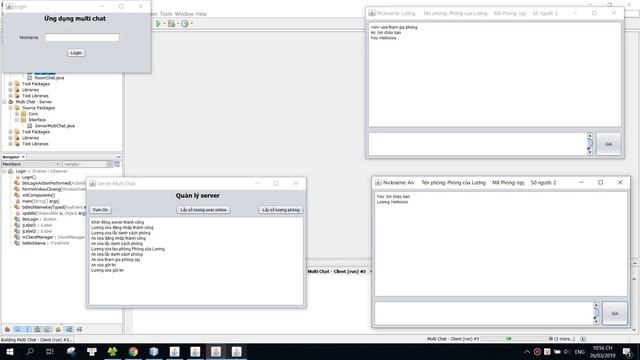The width and height of the screenshot is (640, 360).
Task: Click the NetBeans cube icon on taskbar
Action: click(x=154, y=351)
